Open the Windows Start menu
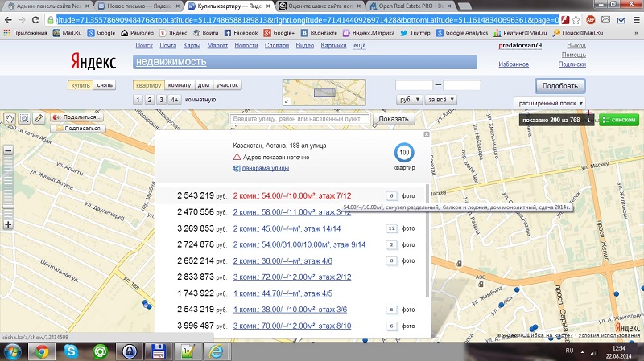Screen dimensions: 644x361 (12, 351)
